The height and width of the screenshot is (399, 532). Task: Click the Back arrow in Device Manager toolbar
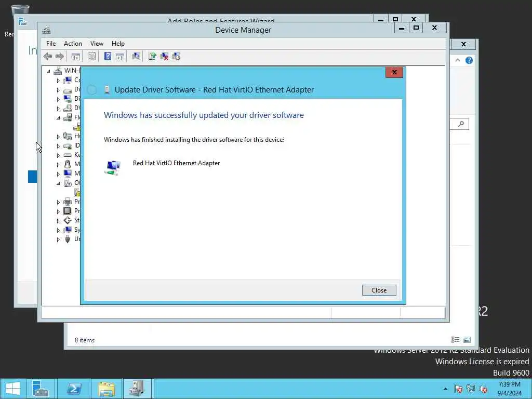48,56
